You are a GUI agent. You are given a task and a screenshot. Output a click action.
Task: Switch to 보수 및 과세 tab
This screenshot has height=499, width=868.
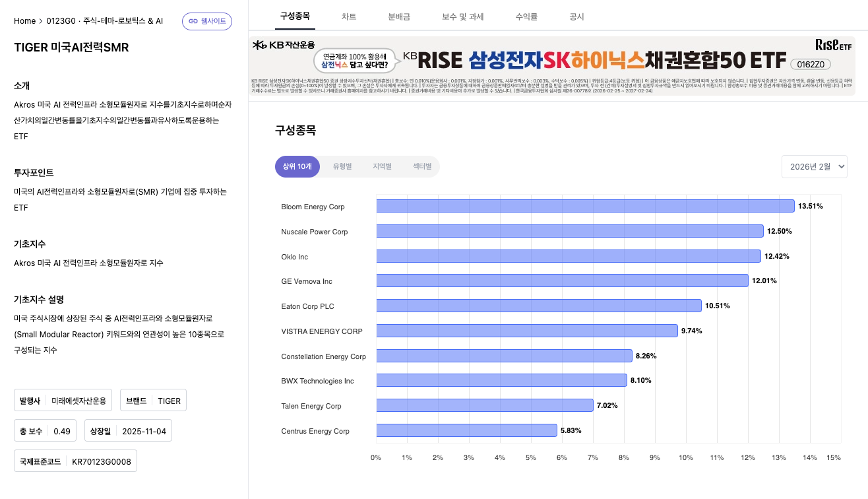tap(462, 16)
